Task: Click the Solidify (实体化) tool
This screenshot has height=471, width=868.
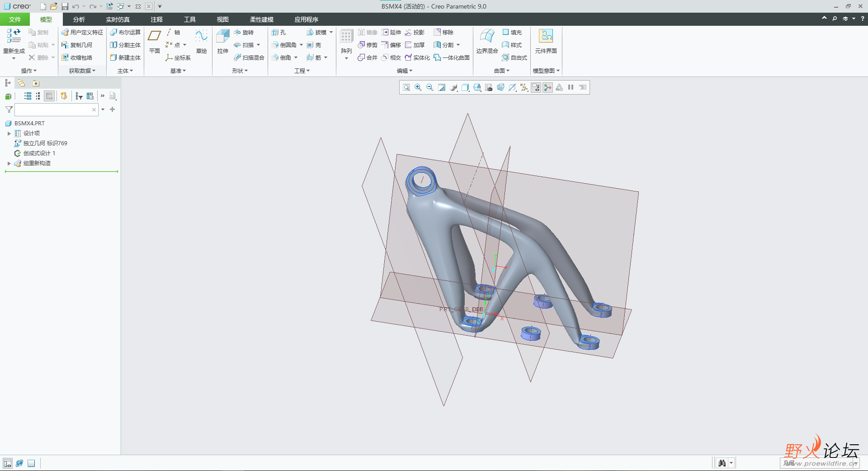Action: tap(417, 57)
